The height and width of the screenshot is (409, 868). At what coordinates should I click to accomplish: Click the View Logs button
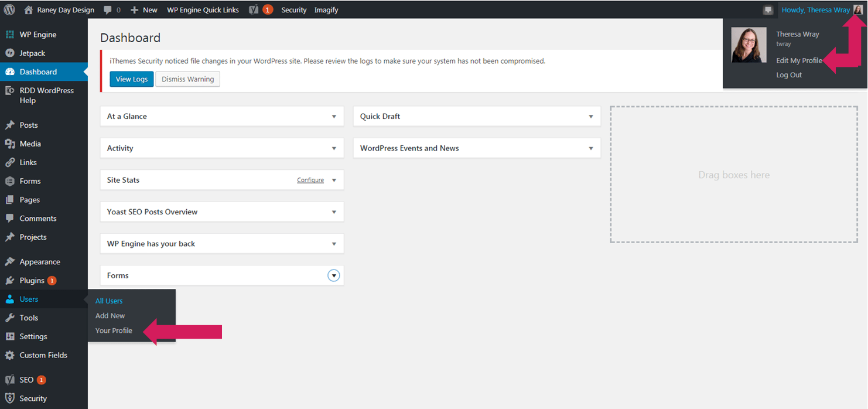point(132,79)
